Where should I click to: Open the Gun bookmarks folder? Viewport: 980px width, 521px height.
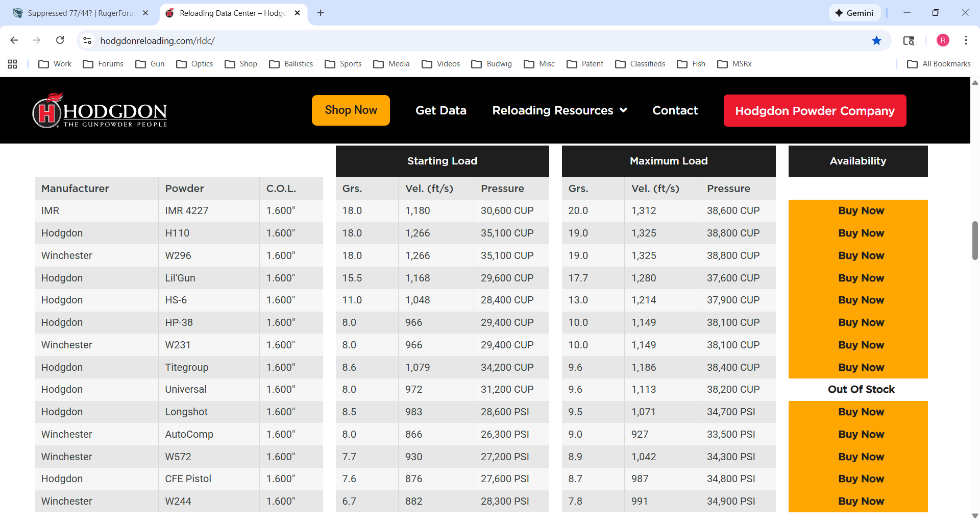click(x=150, y=64)
